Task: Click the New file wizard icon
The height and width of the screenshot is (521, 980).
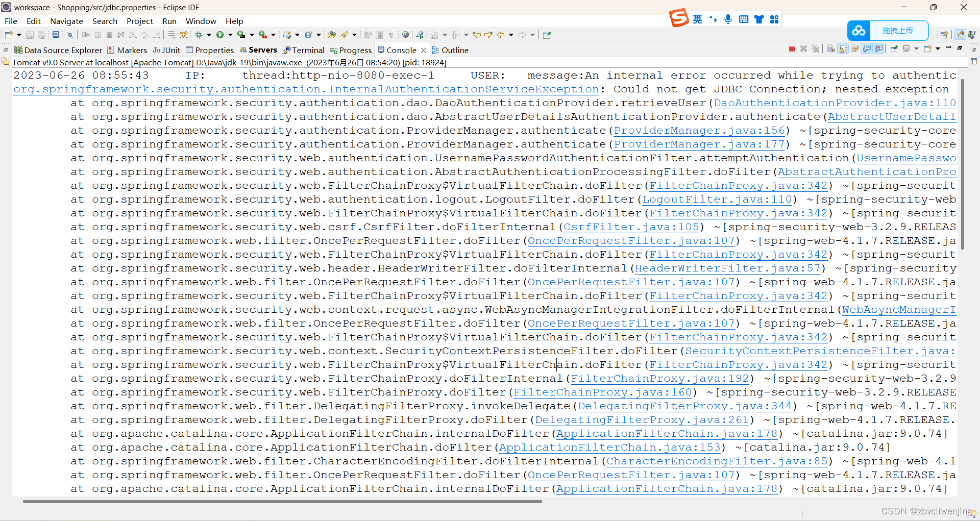Action: click(9, 35)
